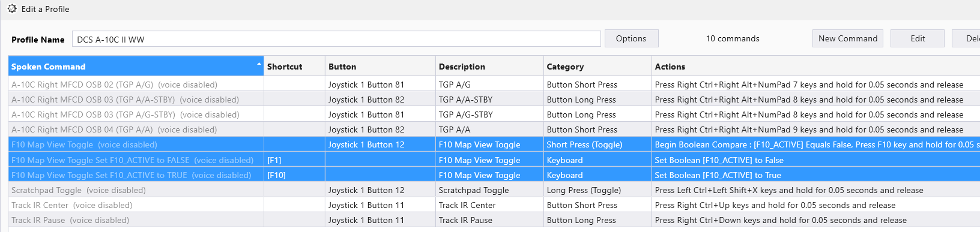Click the 10 commands count label

pos(732,38)
